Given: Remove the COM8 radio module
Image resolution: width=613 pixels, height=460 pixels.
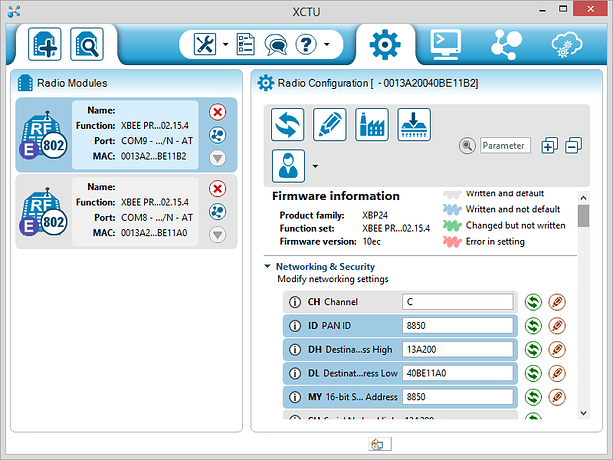Looking at the screenshot, I should pos(217,189).
